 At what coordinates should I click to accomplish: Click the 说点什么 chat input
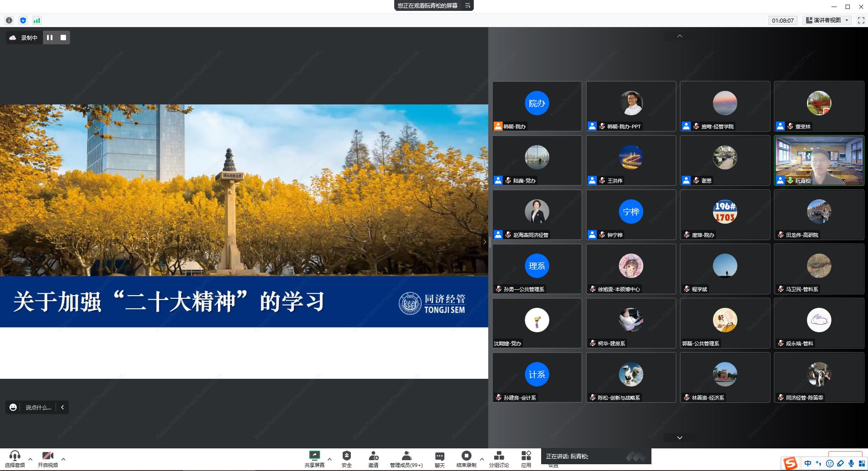tap(38, 407)
